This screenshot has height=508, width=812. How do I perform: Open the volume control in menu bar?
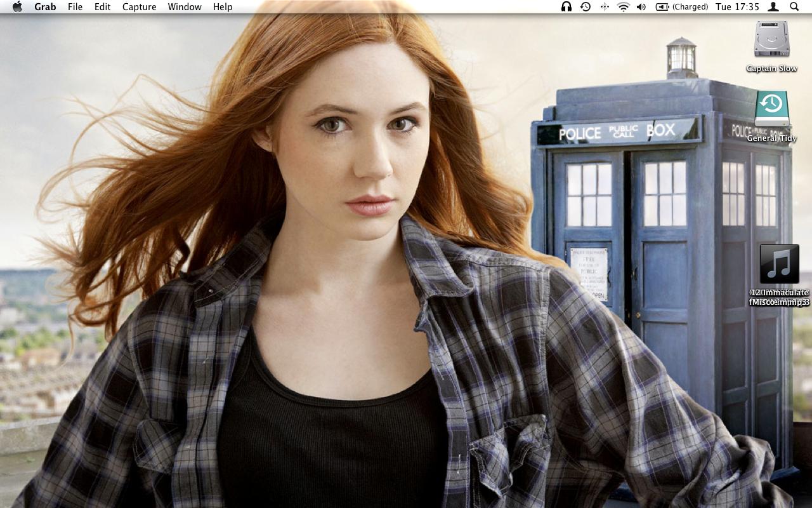click(641, 7)
